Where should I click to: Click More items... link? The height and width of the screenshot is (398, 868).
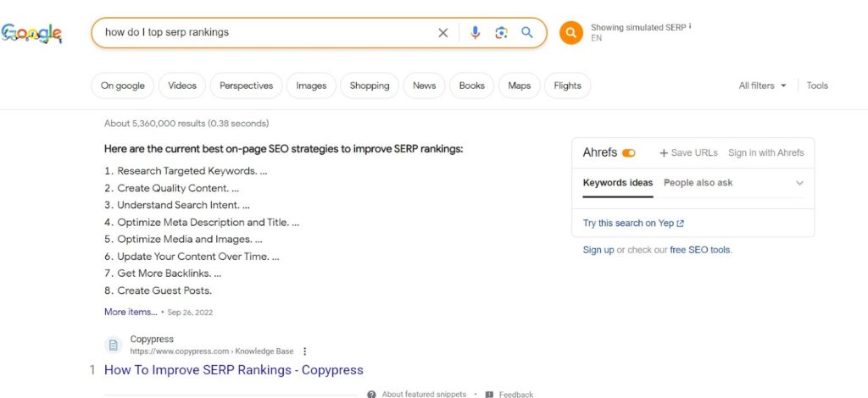pos(131,312)
